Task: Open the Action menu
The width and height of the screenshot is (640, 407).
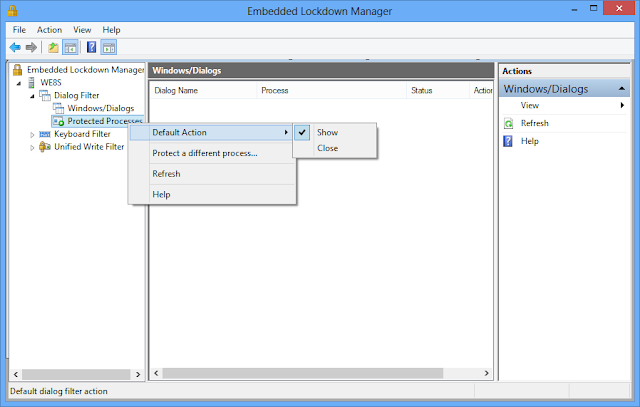Action: click(49, 30)
